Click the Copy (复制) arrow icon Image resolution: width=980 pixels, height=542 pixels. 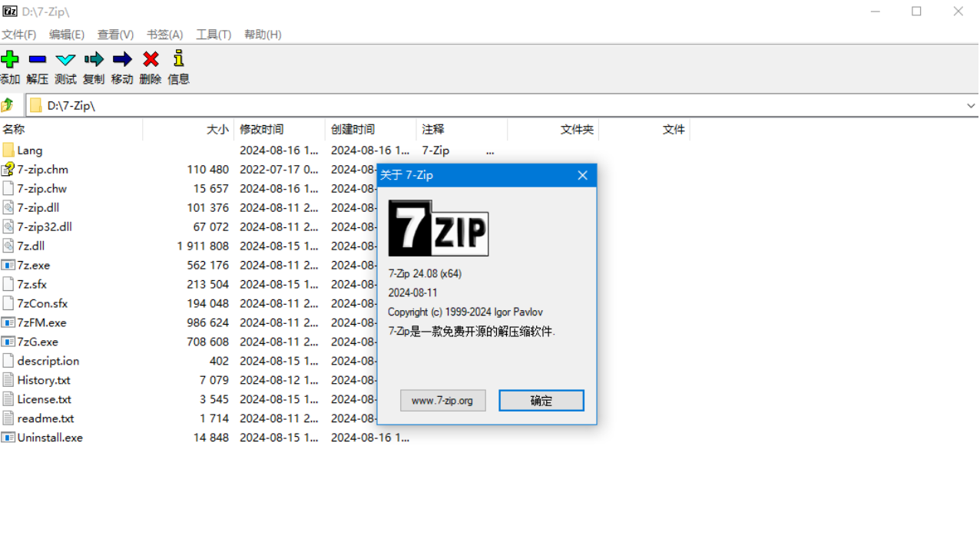[x=94, y=59]
